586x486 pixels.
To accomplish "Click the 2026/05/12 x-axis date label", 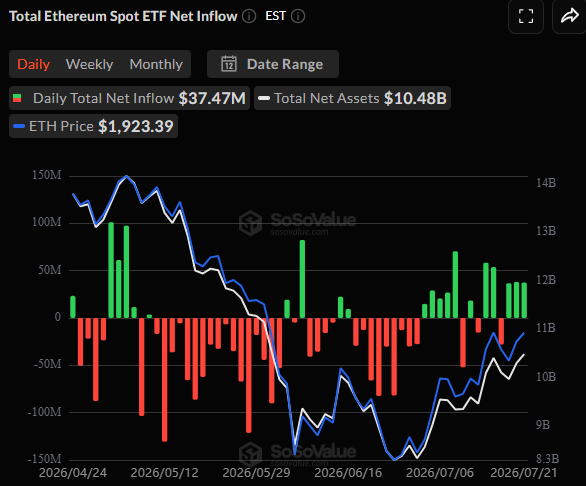I will 164,473.
